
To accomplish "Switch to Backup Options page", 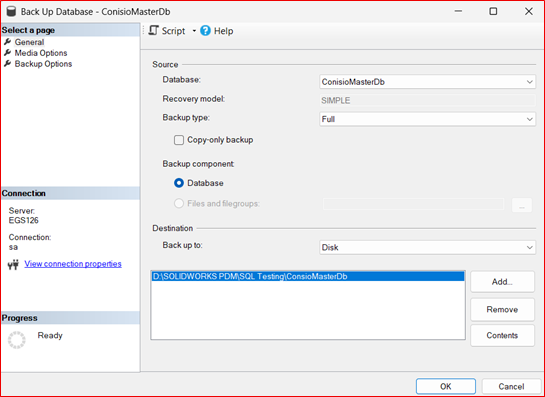I will (x=43, y=64).
